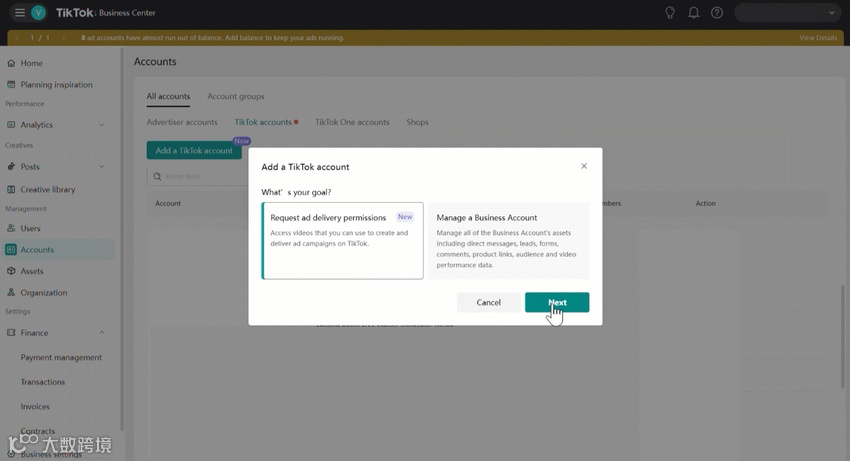Open the notifications bell icon

[x=693, y=12]
